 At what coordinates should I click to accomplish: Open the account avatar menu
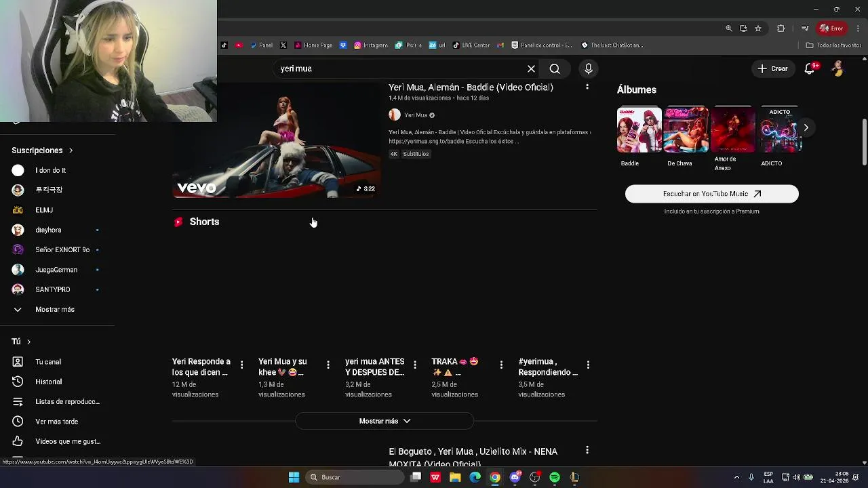coord(838,68)
